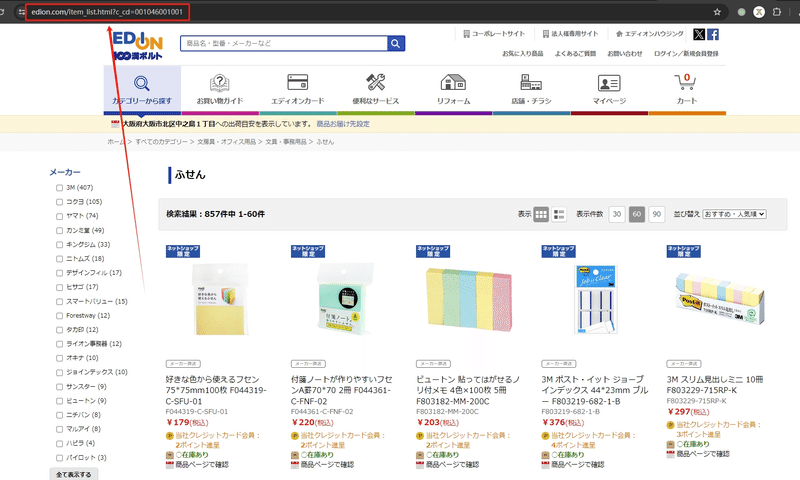Check the ヤマト (74) maker filter
The width and height of the screenshot is (800, 480).
60,216
